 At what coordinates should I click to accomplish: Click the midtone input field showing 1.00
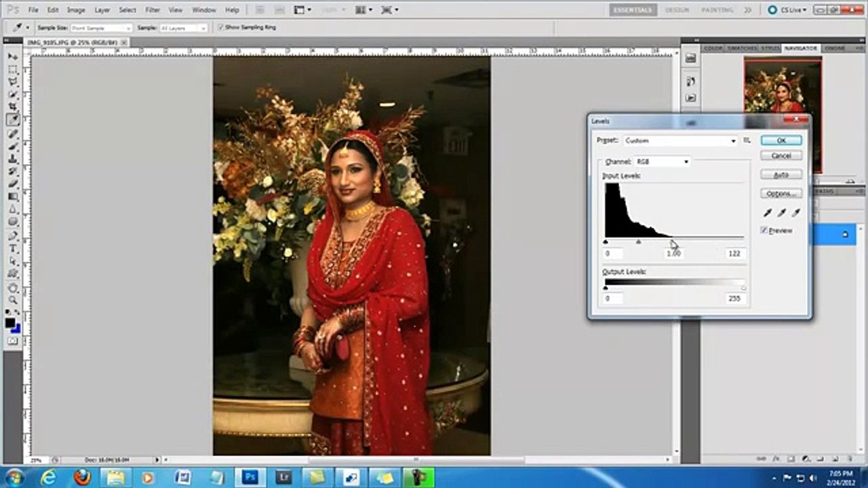point(673,253)
